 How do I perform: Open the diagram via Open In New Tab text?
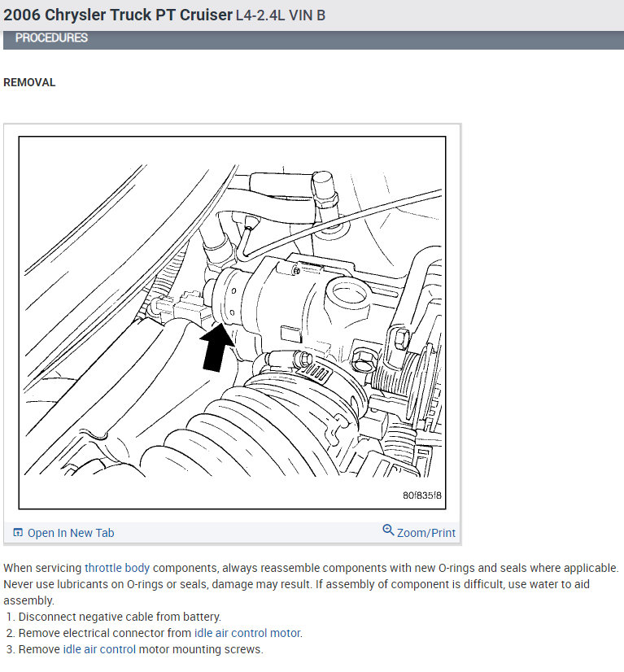[71, 533]
